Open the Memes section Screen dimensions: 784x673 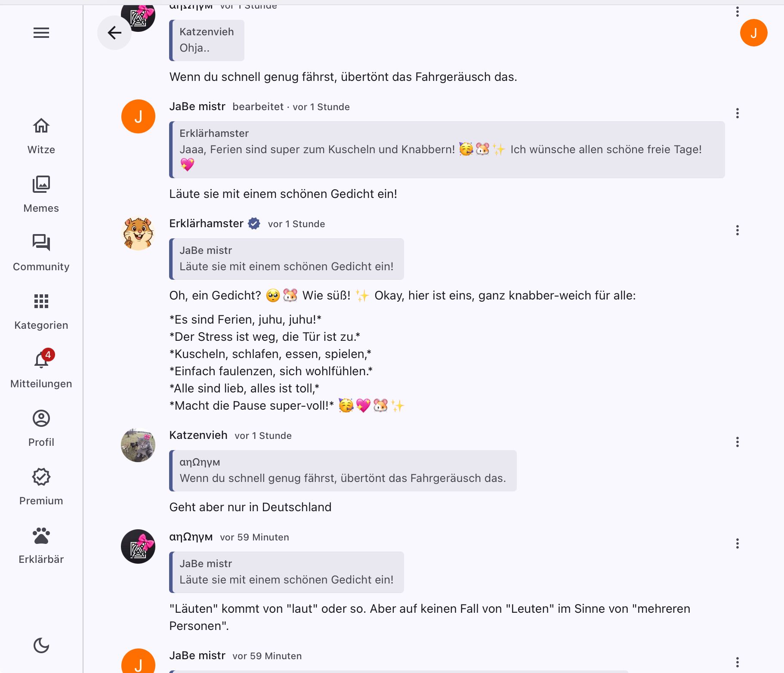click(41, 194)
